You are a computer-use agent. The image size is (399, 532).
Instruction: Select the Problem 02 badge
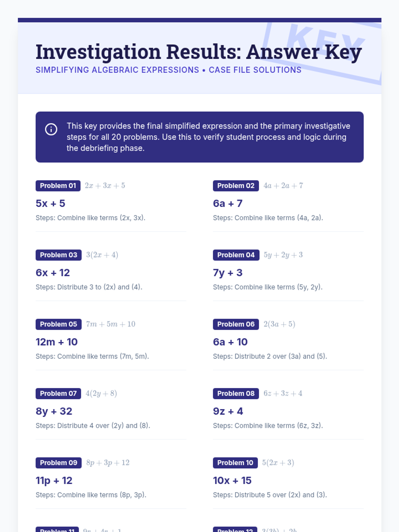236,186
